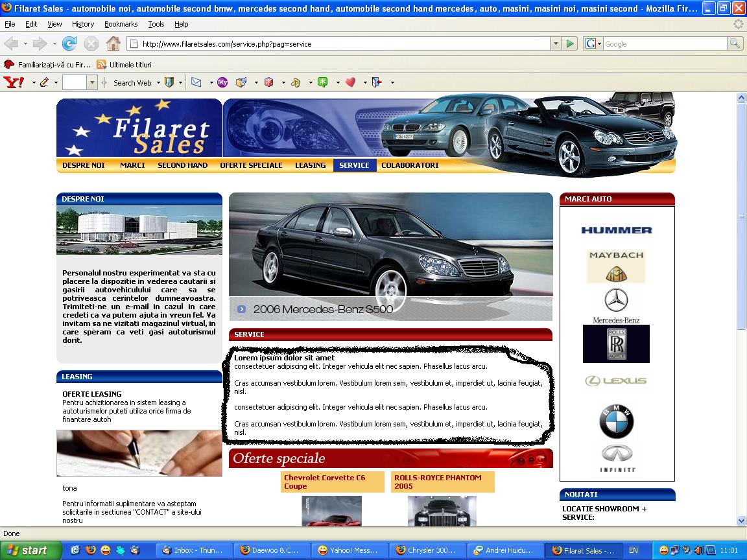The image size is (747, 560).
Task: Open the File menu
Action: (x=10, y=24)
